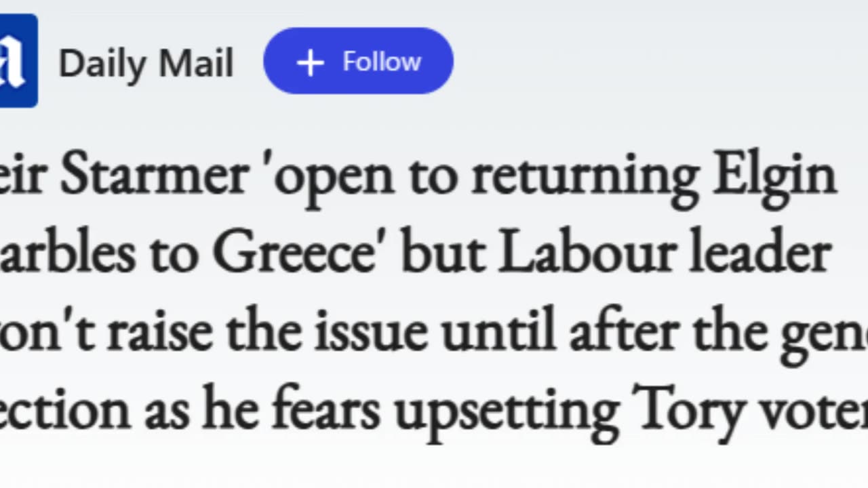Image resolution: width=868 pixels, height=488 pixels.
Task: Select the word 'Greece' in the headline
Action: 294,253
